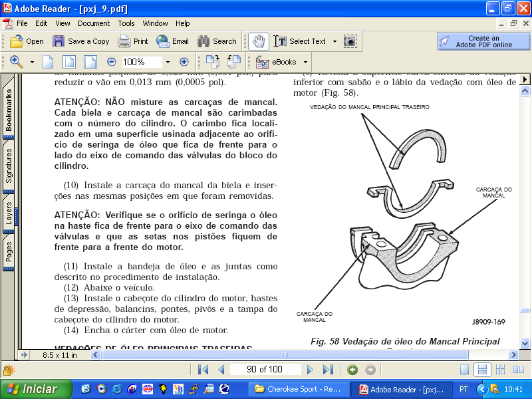
Task: Switch to Continuous Facing layout
Action: point(501,370)
